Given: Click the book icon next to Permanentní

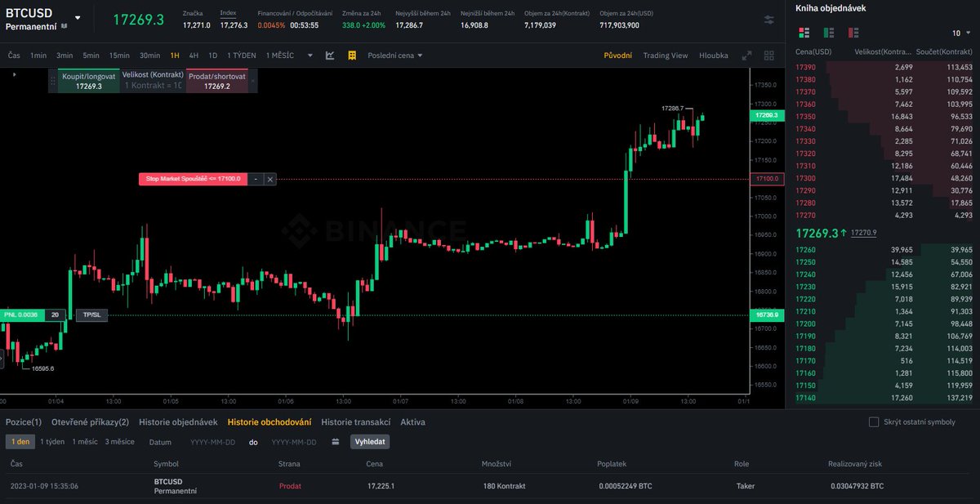Looking at the screenshot, I should click(x=65, y=27).
